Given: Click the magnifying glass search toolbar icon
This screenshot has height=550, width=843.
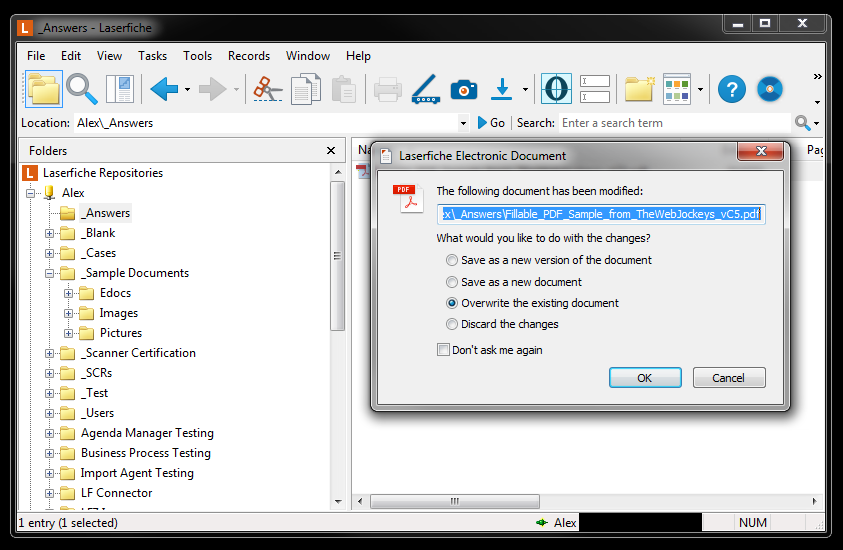Looking at the screenshot, I should [82, 89].
